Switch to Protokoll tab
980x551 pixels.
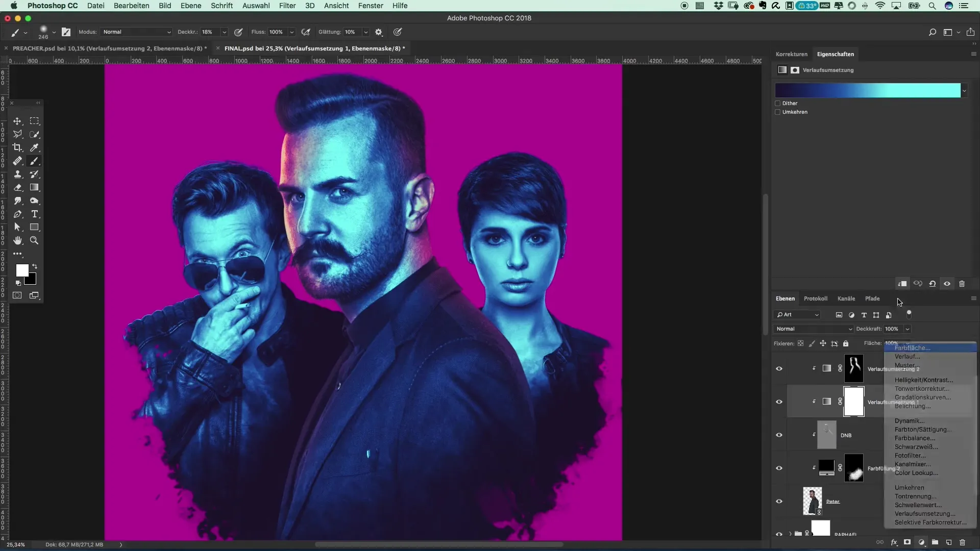[816, 298]
